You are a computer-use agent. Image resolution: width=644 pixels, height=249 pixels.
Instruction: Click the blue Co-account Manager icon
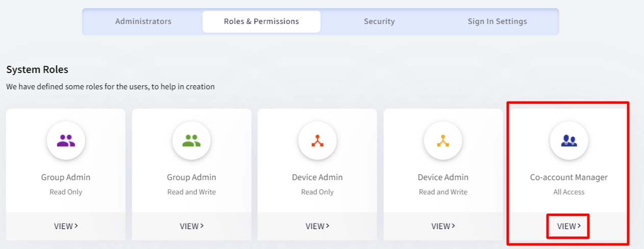pyautogui.click(x=569, y=140)
